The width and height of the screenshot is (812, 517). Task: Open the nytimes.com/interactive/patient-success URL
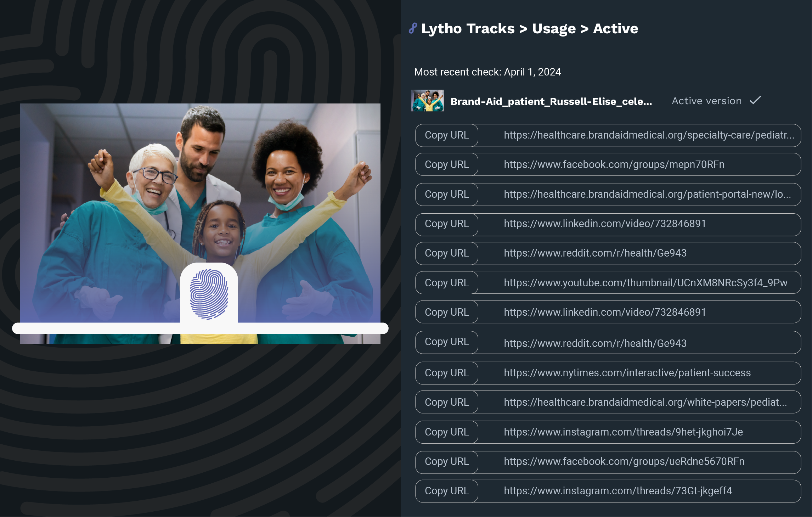pos(627,373)
